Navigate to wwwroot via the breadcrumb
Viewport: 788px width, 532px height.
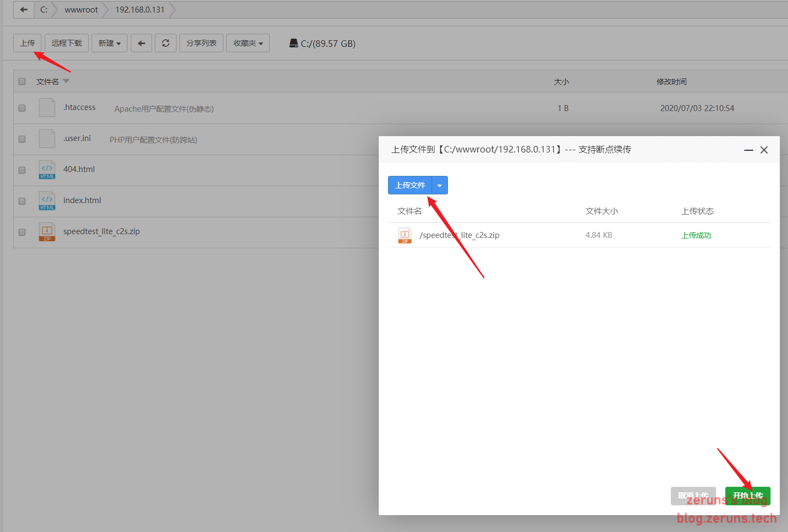coord(81,9)
